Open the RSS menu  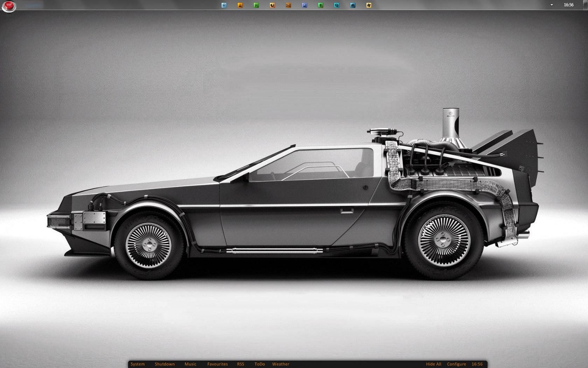click(240, 364)
